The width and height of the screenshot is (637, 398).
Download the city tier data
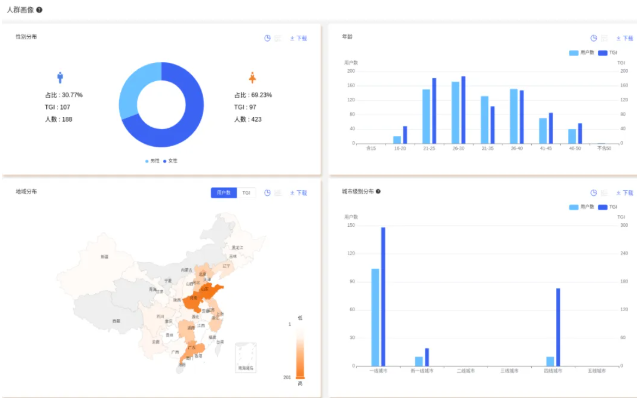[625, 193]
